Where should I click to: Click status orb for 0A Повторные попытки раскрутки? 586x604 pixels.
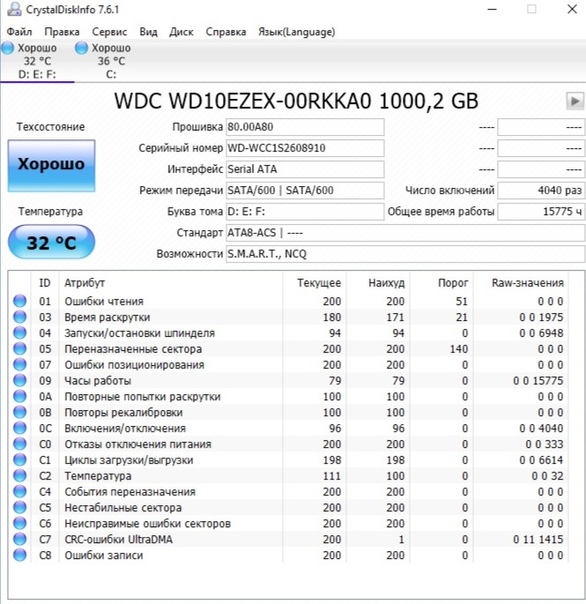point(20,396)
